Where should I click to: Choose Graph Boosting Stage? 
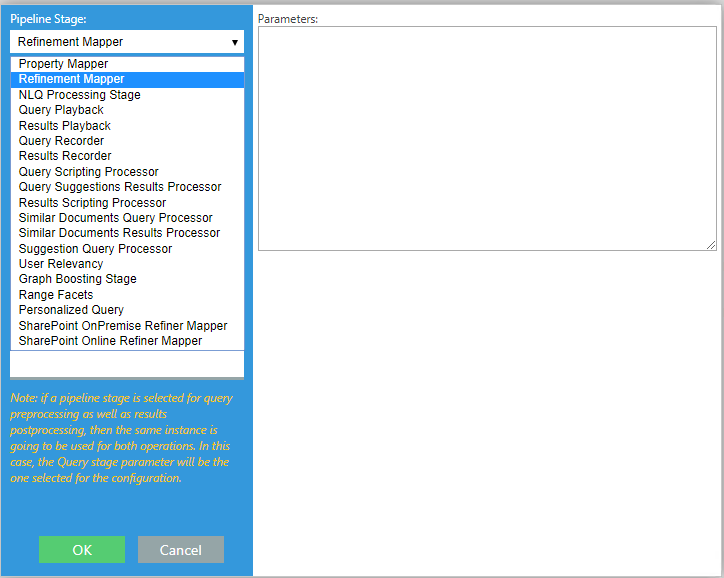(78, 279)
